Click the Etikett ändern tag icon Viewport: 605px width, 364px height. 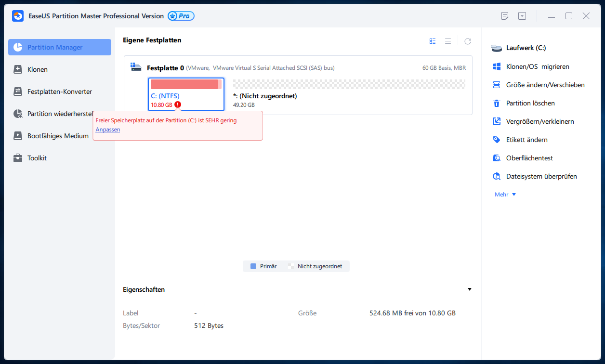(x=497, y=140)
